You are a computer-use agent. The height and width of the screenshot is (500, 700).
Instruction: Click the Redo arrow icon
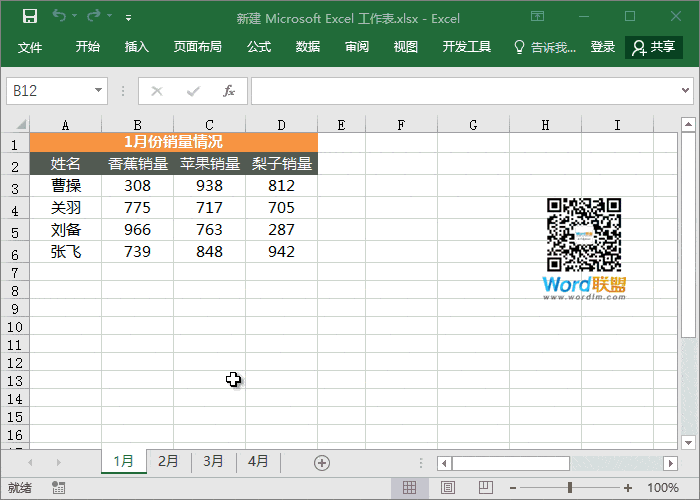point(93,17)
